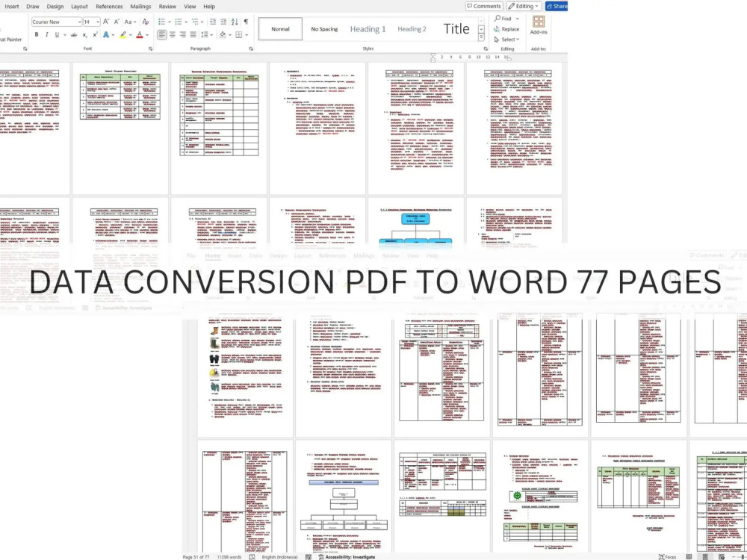This screenshot has width=747, height=560.
Task: Click the Replace button
Action: pyautogui.click(x=506, y=29)
